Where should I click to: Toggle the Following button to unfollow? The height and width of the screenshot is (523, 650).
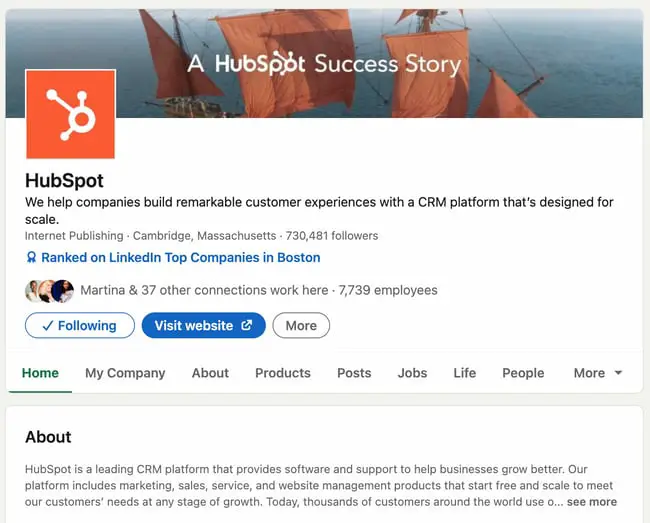point(79,325)
